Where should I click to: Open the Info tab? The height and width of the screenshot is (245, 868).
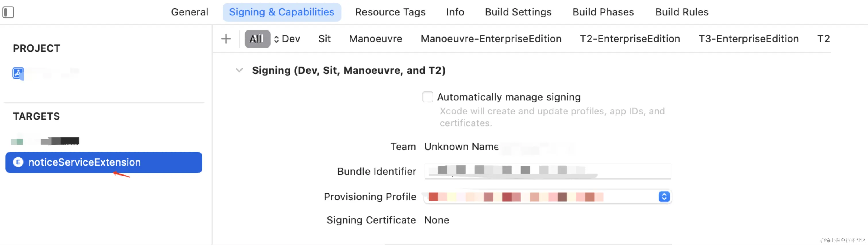click(x=455, y=12)
